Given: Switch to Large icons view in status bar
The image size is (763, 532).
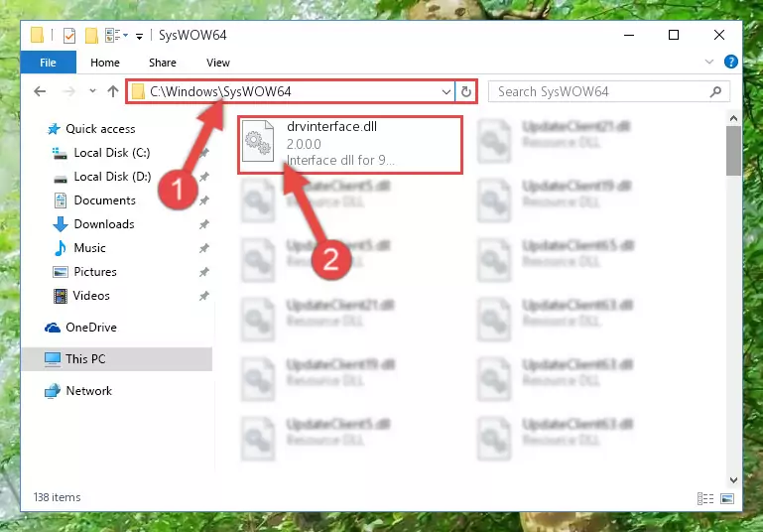Looking at the screenshot, I should pyautogui.click(x=727, y=498).
